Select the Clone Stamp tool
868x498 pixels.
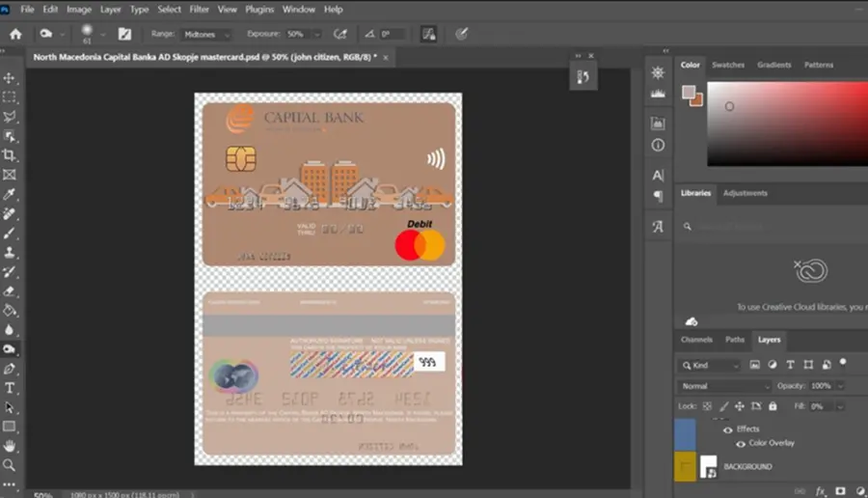click(x=10, y=252)
